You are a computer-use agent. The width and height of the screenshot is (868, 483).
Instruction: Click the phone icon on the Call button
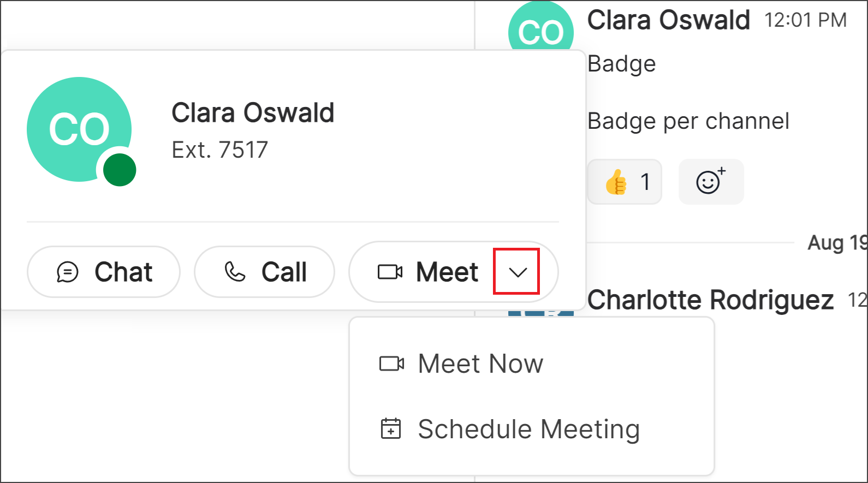tap(234, 272)
